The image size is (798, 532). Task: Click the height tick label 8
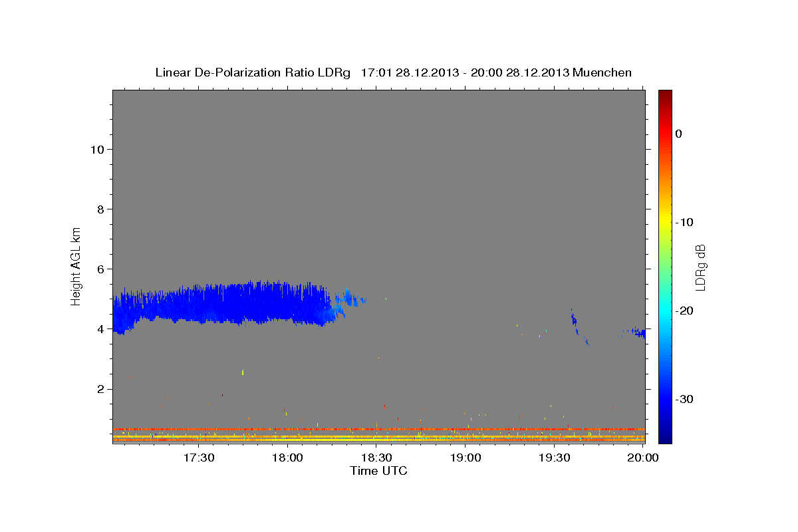(x=100, y=209)
